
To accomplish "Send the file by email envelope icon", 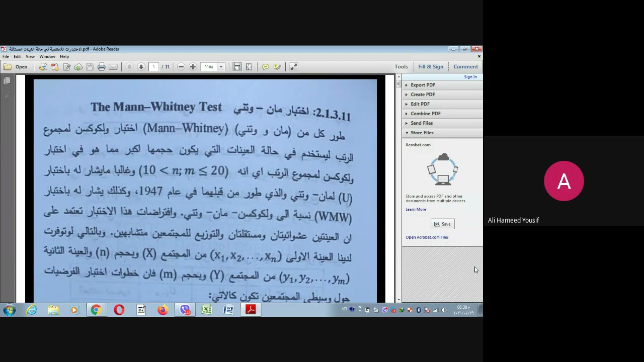I will [x=113, y=67].
